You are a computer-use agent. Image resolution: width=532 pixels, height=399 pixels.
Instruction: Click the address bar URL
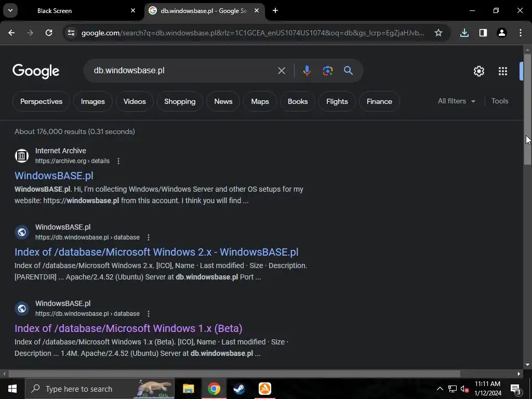coord(253,33)
